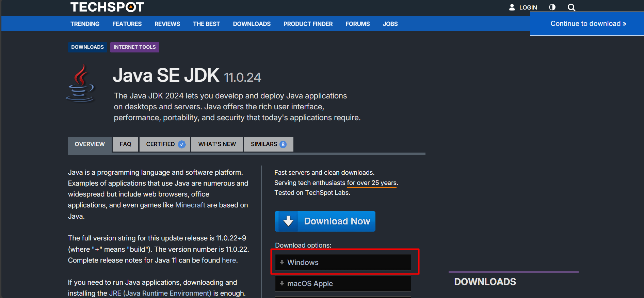Open PRODUCT FINDER in navigation
The image size is (644, 298).
coord(308,24)
